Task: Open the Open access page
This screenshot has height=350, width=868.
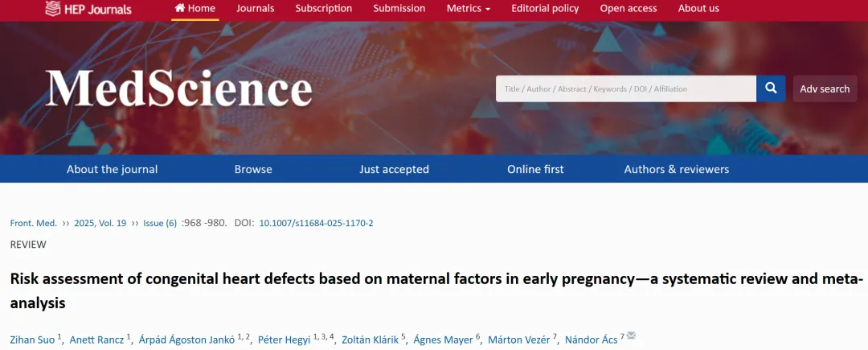Action: (x=628, y=8)
